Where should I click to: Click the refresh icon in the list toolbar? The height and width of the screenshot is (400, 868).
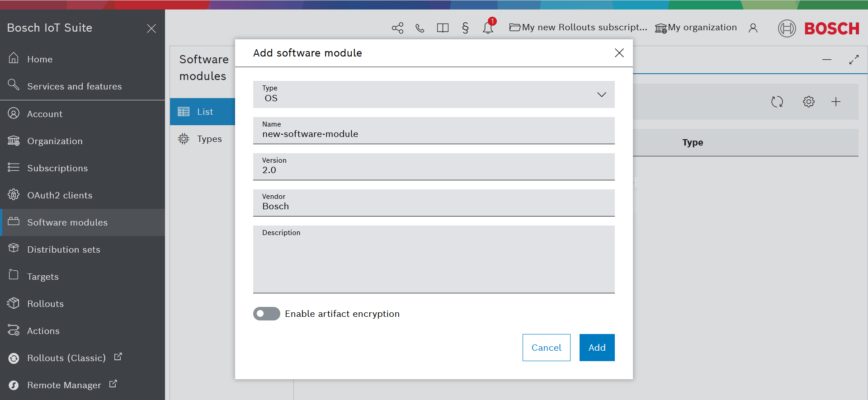click(x=777, y=102)
